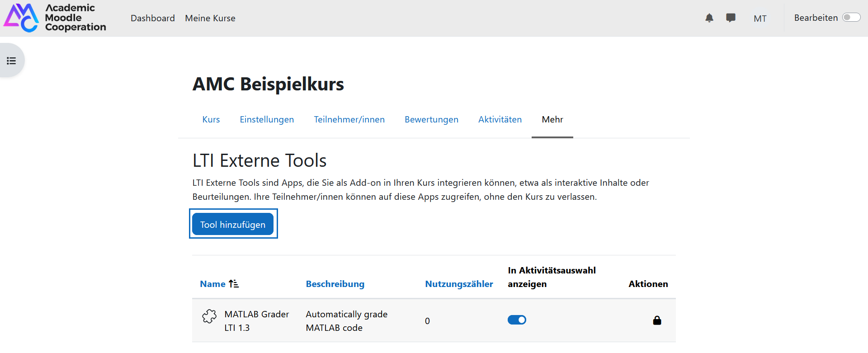Toggle the Bearbeiten edit mode switch
868x353 pixels.
pyautogui.click(x=851, y=18)
